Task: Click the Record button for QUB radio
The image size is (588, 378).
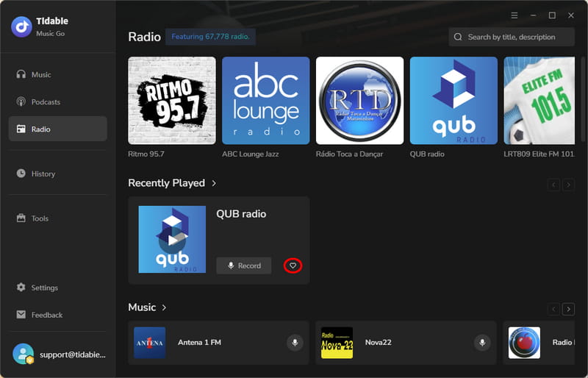Action: tap(244, 265)
